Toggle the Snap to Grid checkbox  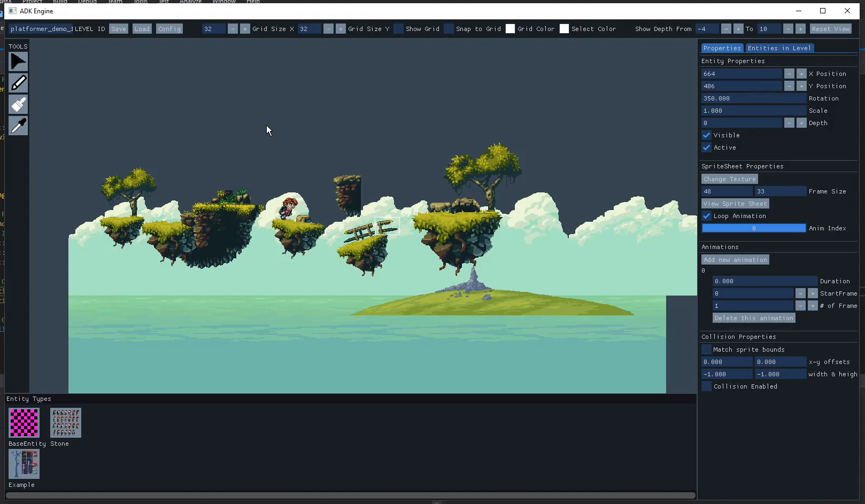click(449, 29)
